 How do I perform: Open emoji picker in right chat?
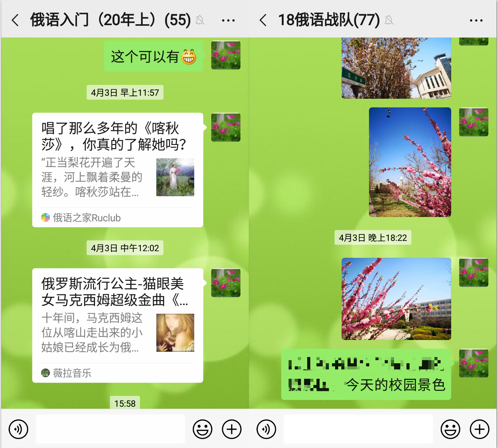point(450,429)
